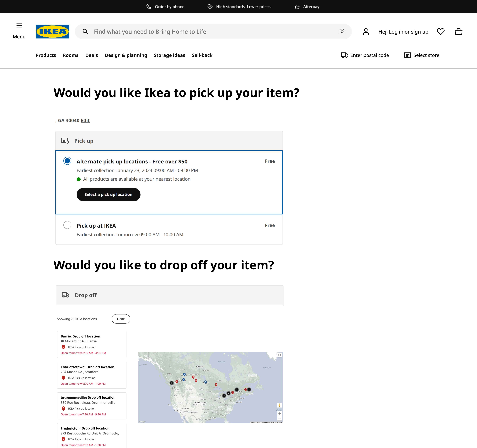
Task: Click the map cluster marker labeled 3
Action: coord(249,389)
